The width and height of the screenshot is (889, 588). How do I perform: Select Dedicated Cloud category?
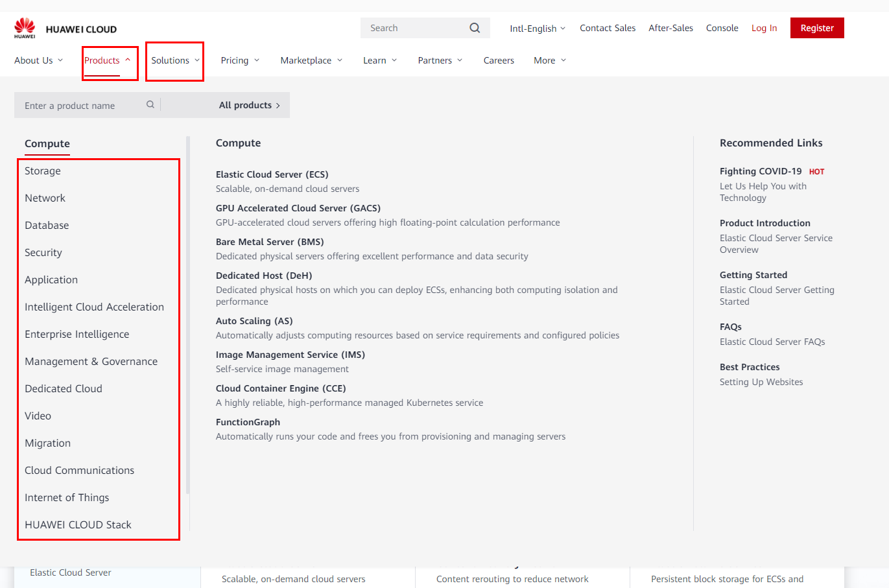tap(64, 389)
